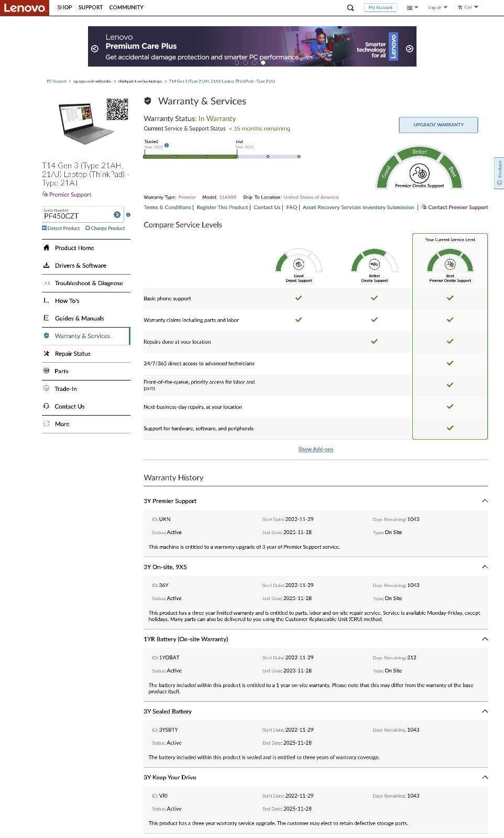Collapse the 3Y On-site, 9X5 section
504x838 pixels.
click(x=485, y=567)
